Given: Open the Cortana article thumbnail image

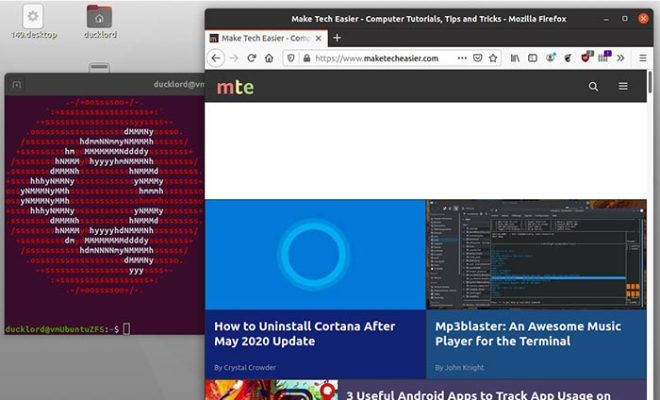Looking at the screenshot, I should 315,254.
